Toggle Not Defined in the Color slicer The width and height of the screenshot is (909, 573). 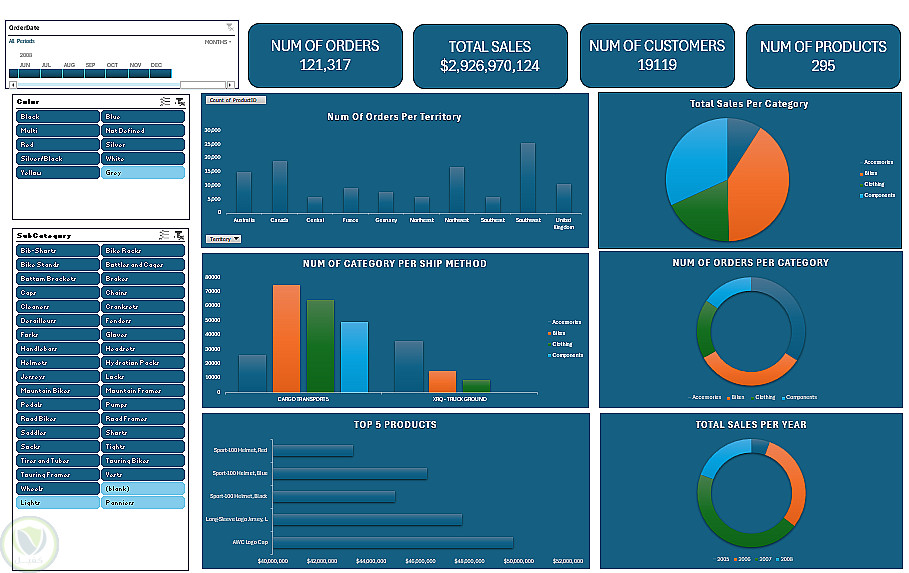(x=143, y=130)
